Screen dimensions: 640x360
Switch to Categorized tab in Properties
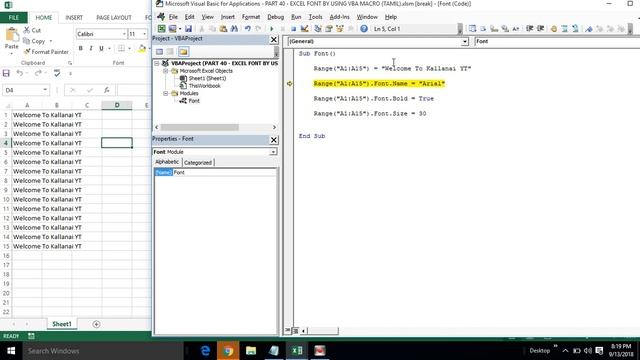[x=198, y=162]
